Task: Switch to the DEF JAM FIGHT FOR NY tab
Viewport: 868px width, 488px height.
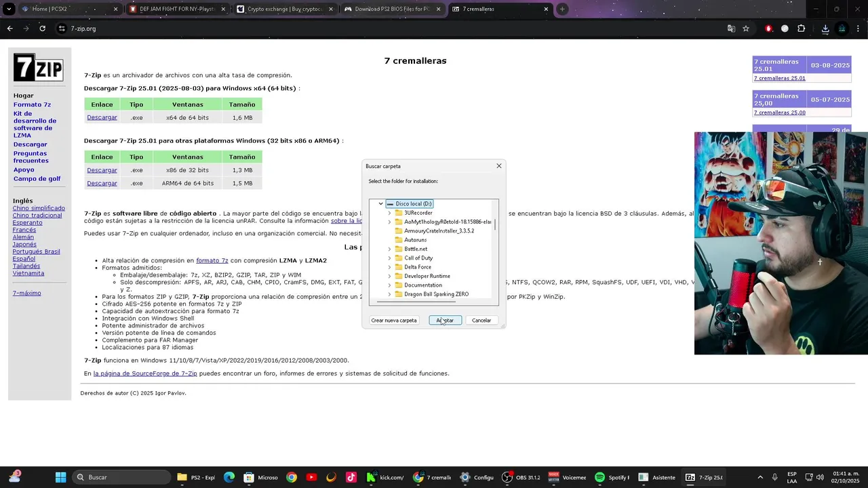Action: pyautogui.click(x=177, y=9)
